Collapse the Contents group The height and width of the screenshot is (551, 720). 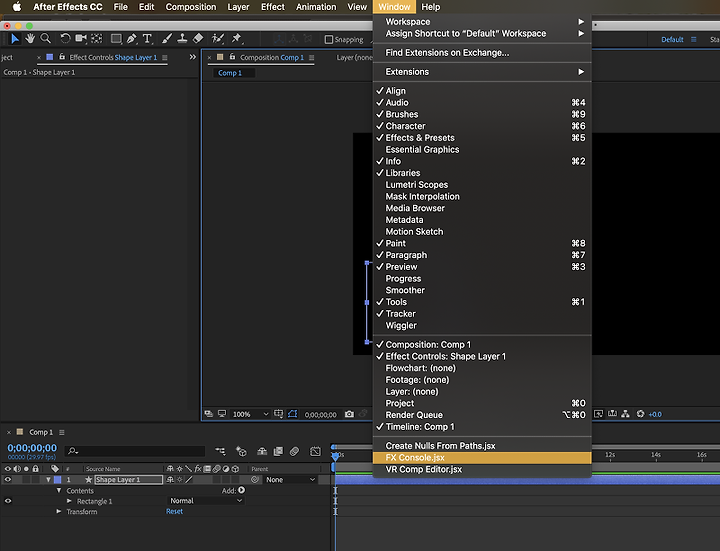coord(59,490)
